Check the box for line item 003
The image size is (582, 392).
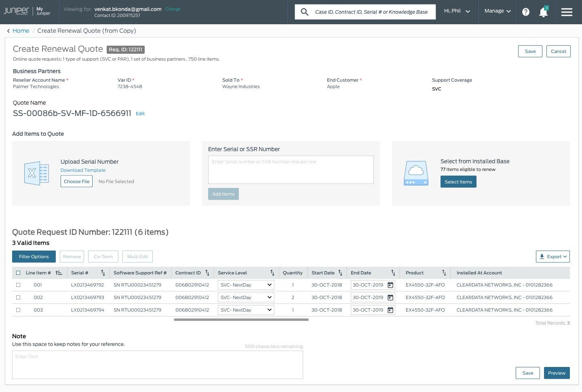18,310
